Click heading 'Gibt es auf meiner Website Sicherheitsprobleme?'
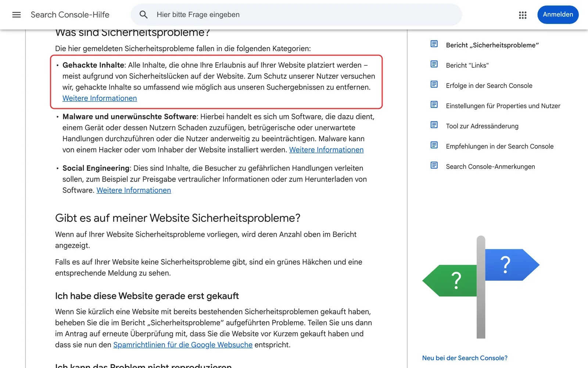This screenshot has height=368, width=588. (x=178, y=218)
